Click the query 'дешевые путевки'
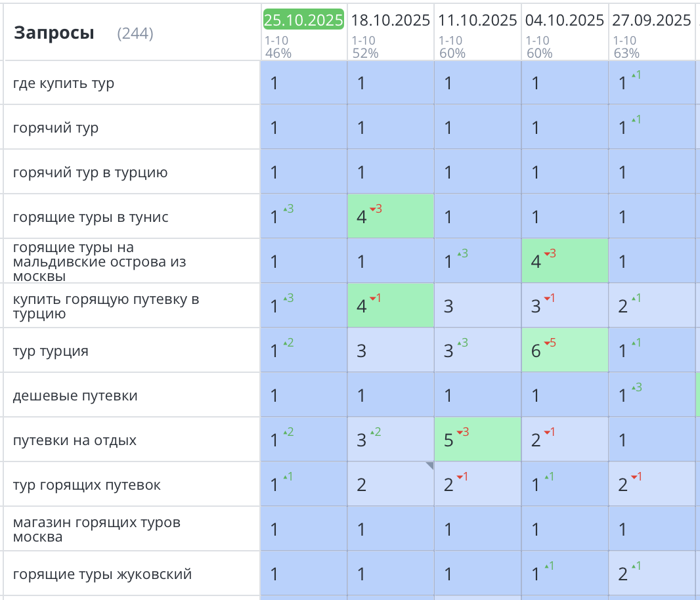The height and width of the screenshot is (600, 700). [75, 396]
